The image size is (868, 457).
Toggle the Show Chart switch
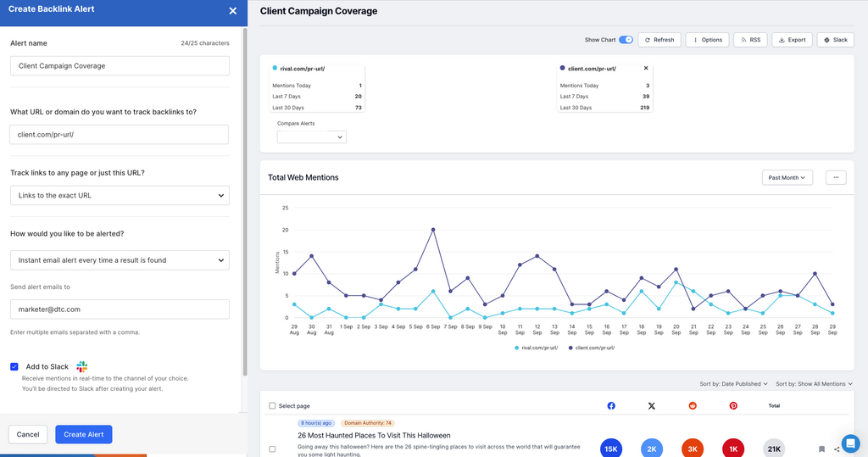click(626, 40)
